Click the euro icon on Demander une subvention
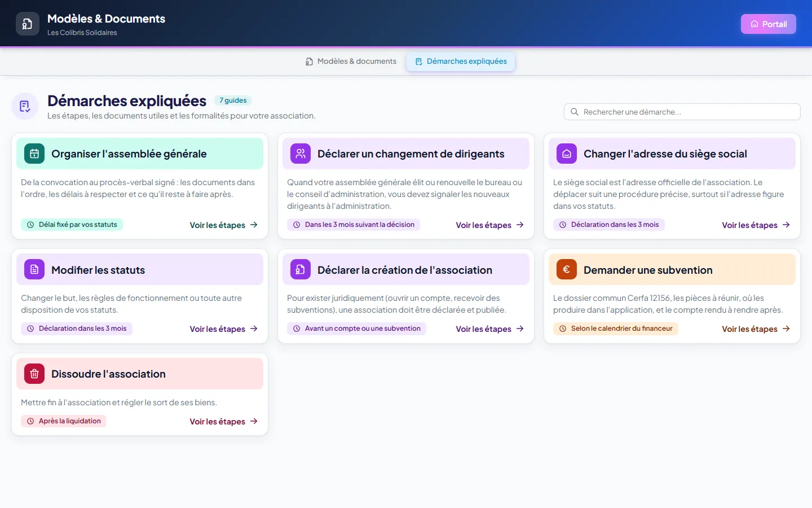The image size is (812, 508). (567, 270)
